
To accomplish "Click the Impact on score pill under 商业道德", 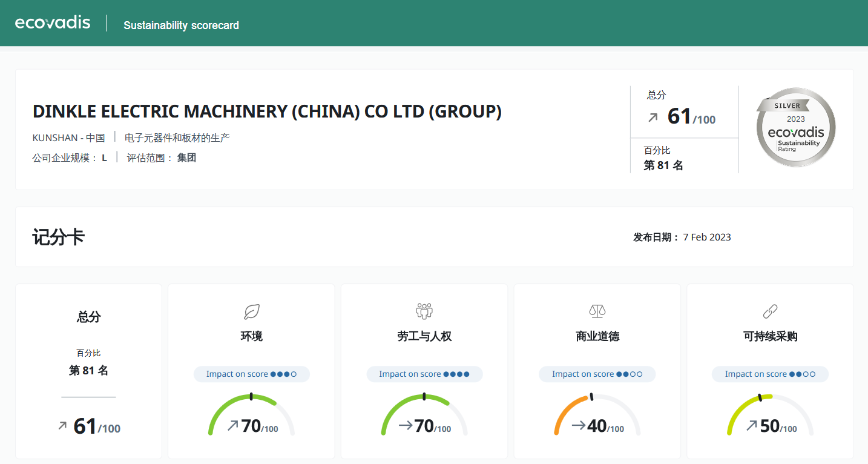I will [597, 374].
